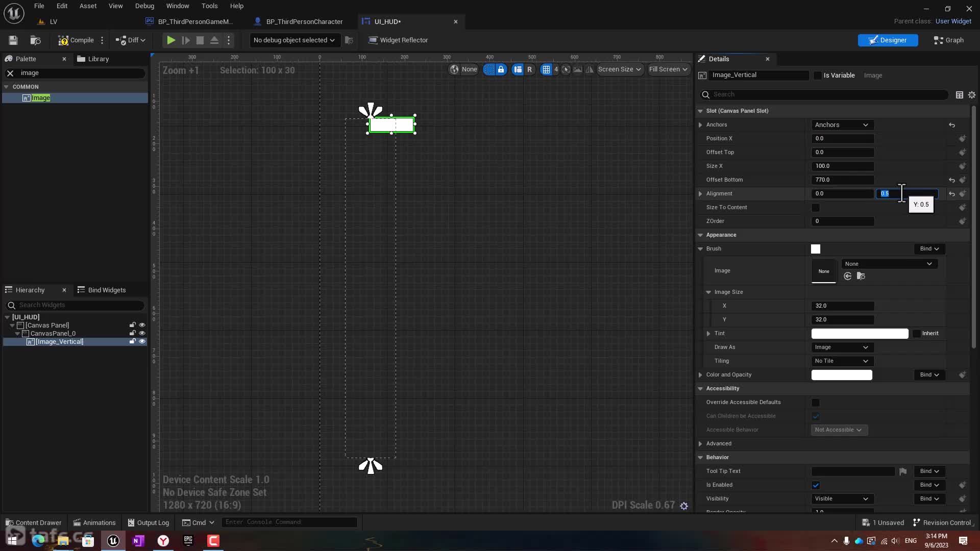The width and height of the screenshot is (980, 551).
Task: Open the Visibility dropdown
Action: tap(842, 499)
